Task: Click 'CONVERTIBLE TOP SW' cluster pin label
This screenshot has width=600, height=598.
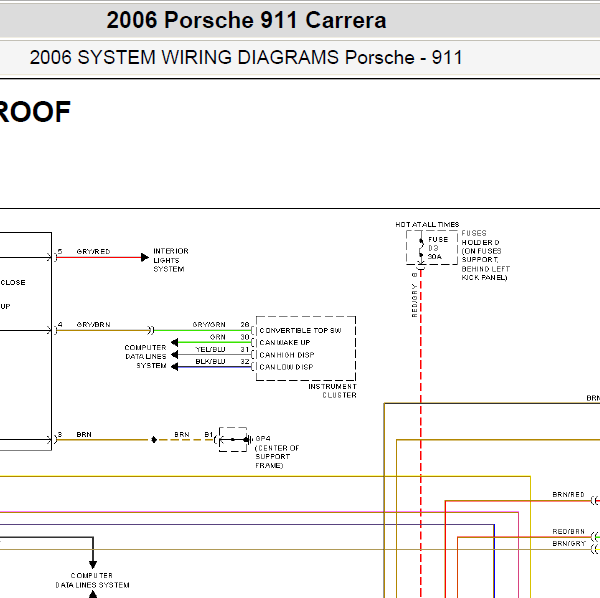Action: coord(300,331)
